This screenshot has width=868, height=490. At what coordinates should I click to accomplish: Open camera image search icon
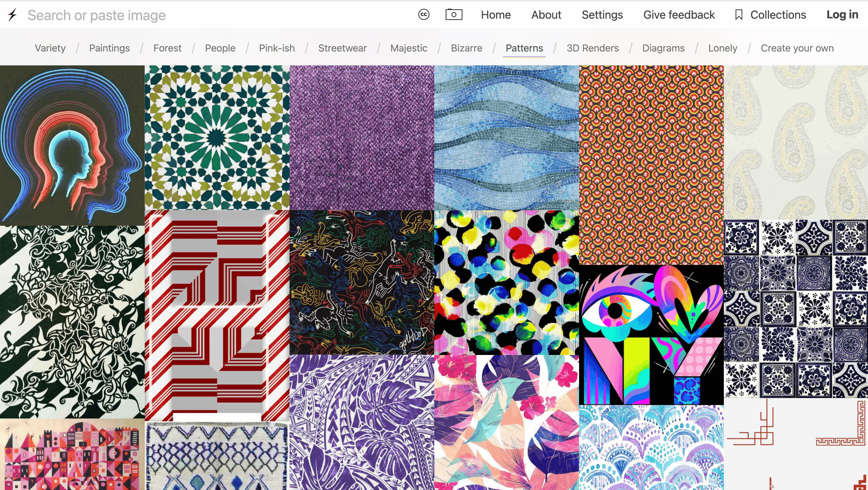(x=454, y=14)
